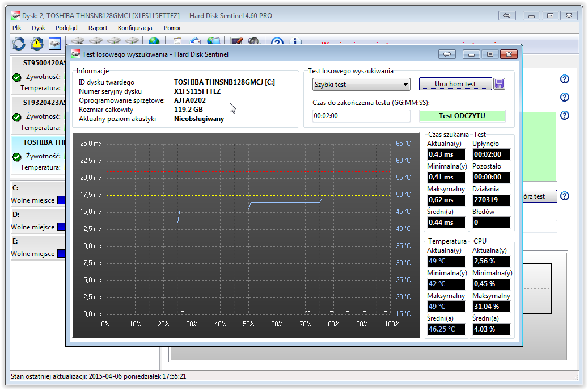Image resolution: width=588 pixels, height=390 pixels.
Task: Click serial number 'X1FS115FTTEZ'
Action: (197, 91)
